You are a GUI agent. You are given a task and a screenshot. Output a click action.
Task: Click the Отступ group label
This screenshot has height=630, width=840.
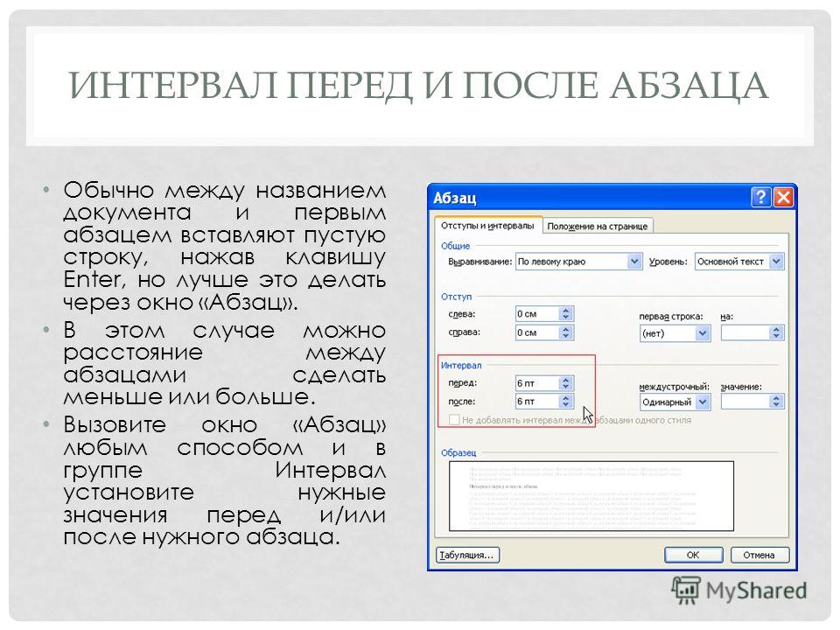click(457, 297)
